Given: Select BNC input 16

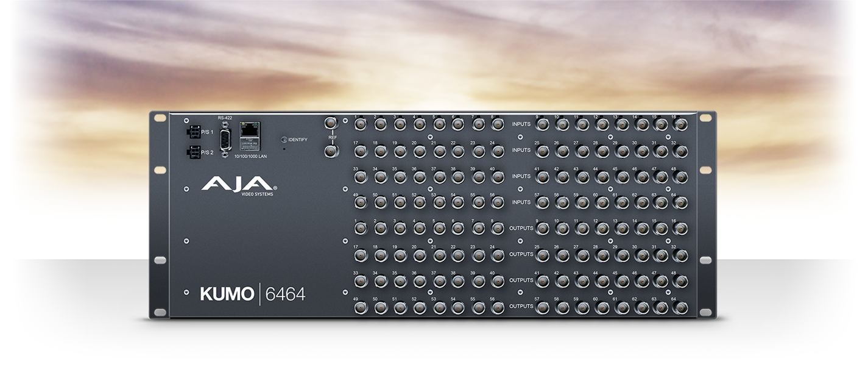Looking at the screenshot, I should [x=680, y=123].
